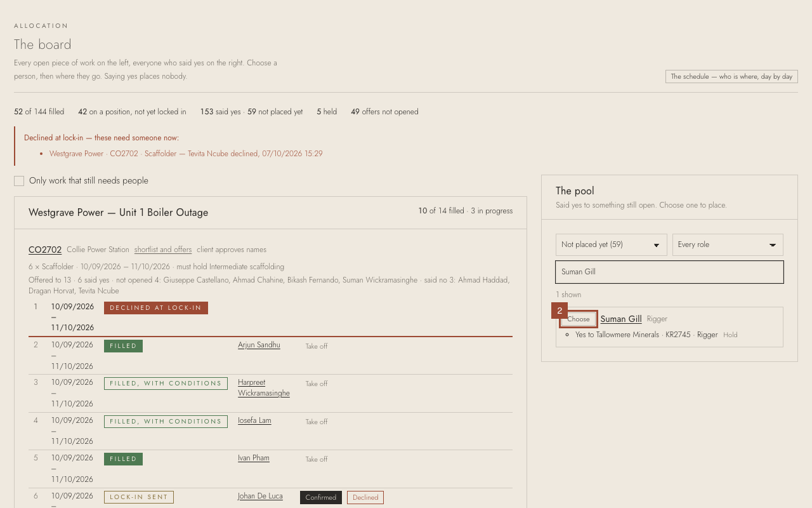Mark Johan De Luca as Confirmed
Image resolution: width=812 pixels, height=508 pixels.
[321, 497]
